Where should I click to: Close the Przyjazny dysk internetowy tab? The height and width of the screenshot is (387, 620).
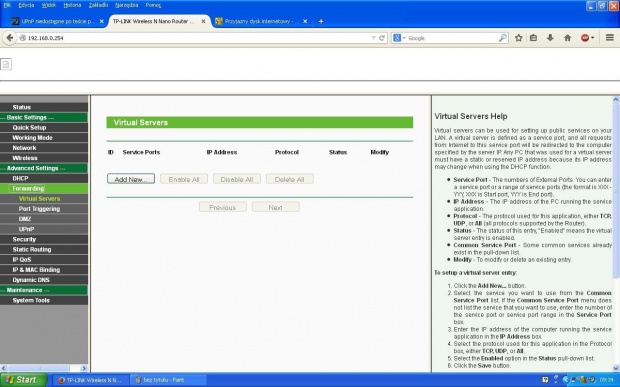tap(305, 21)
